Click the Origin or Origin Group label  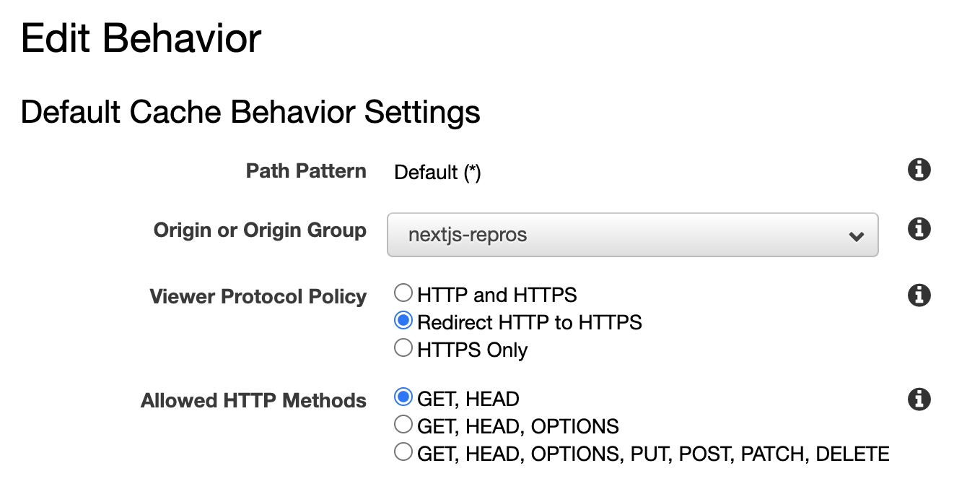click(x=260, y=230)
